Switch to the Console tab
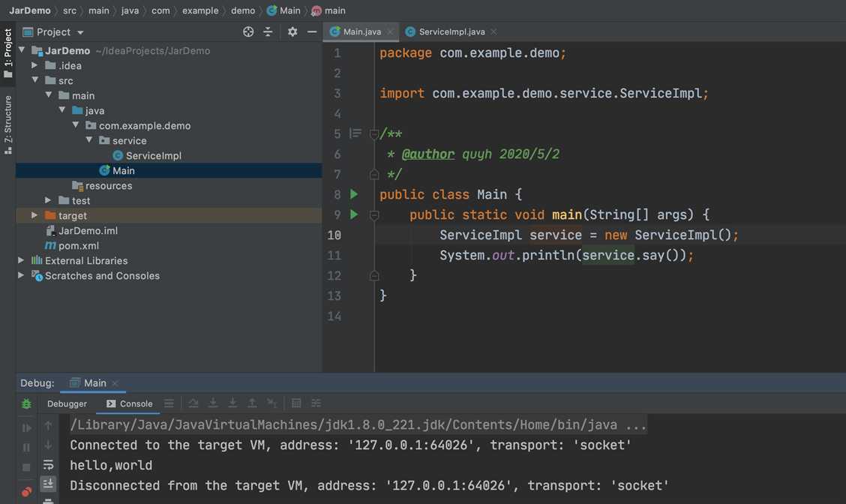Image resolution: width=846 pixels, height=504 pixels. click(130, 403)
